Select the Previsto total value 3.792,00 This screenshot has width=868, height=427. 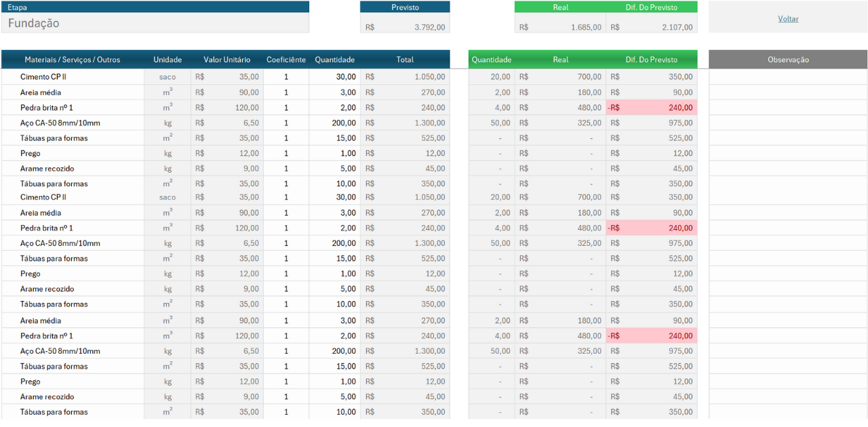[x=405, y=27]
